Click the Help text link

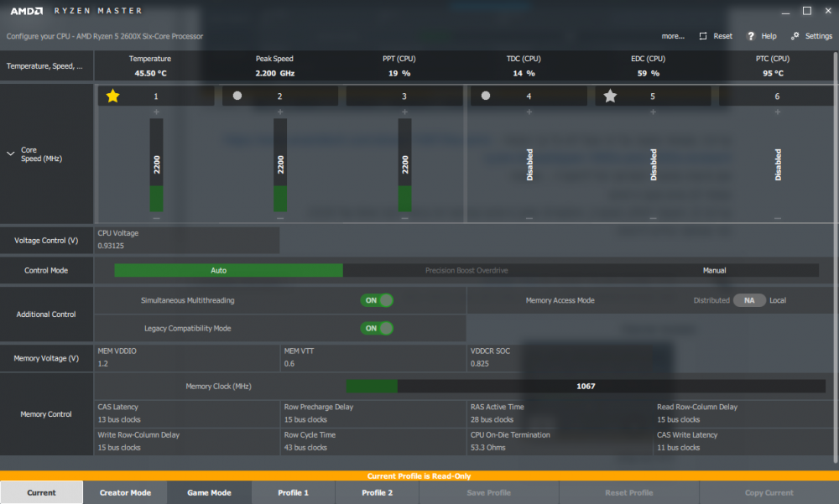point(769,36)
